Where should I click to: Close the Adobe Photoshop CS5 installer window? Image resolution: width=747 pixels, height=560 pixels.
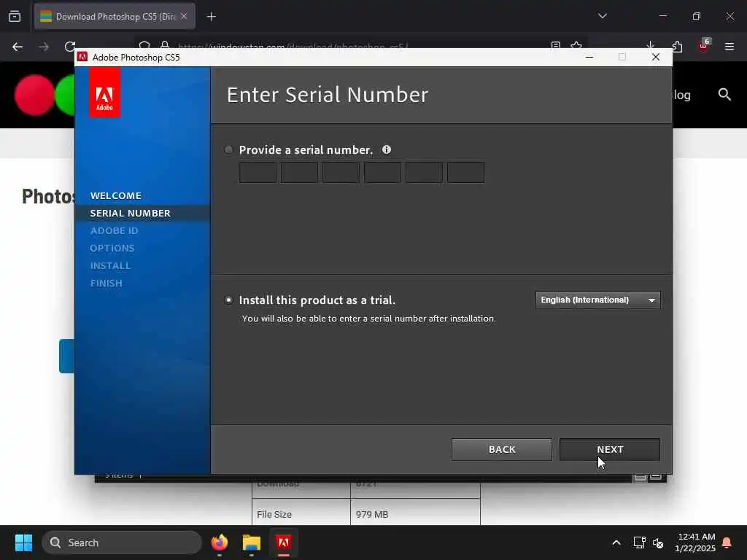click(x=656, y=57)
